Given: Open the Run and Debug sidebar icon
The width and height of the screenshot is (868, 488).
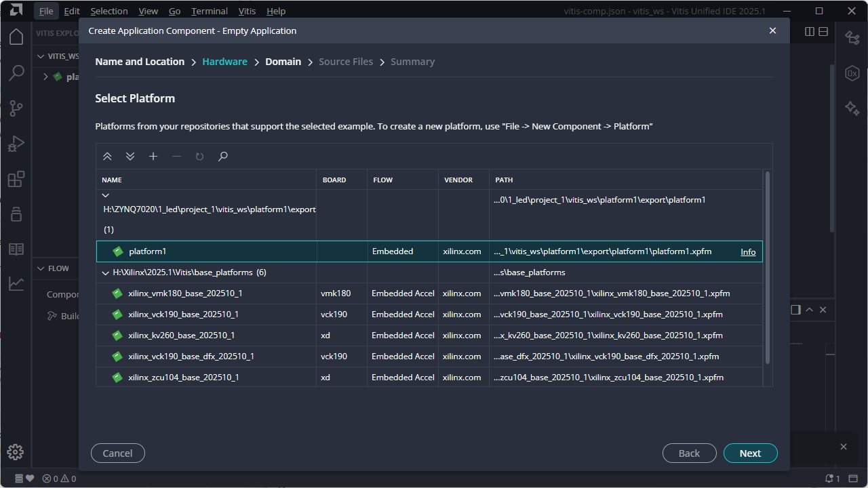Looking at the screenshot, I should pyautogui.click(x=16, y=144).
